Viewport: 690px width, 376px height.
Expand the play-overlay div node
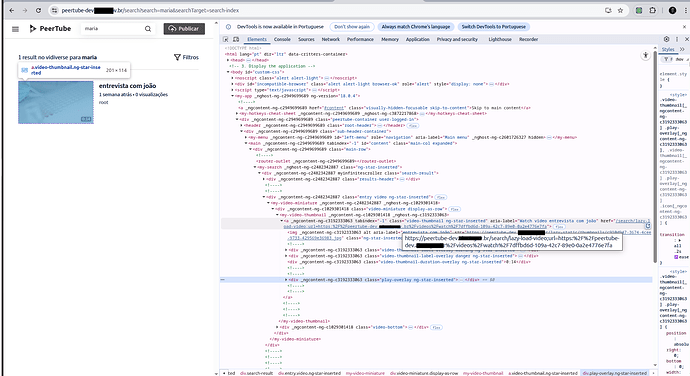point(286,280)
